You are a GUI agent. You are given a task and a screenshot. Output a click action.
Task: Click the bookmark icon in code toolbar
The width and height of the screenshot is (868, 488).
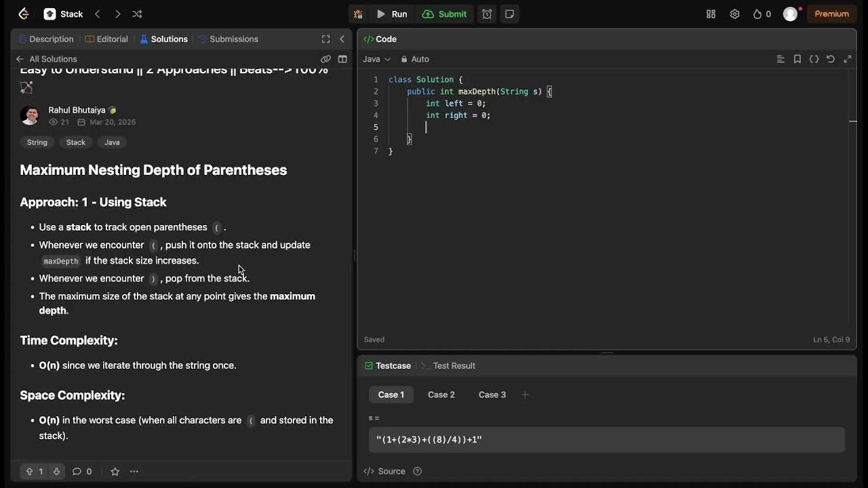(x=797, y=59)
